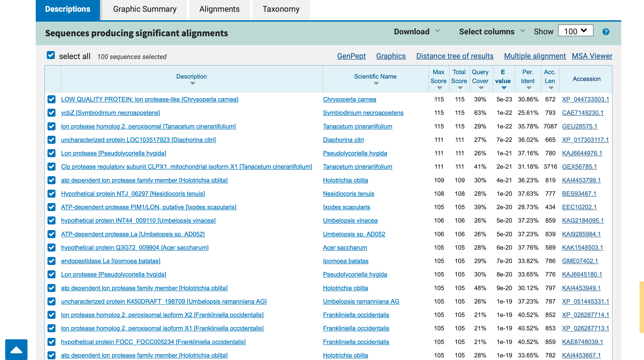Sort by E value column arrow
Viewport: 644px width, 360px height.
tap(504, 88)
